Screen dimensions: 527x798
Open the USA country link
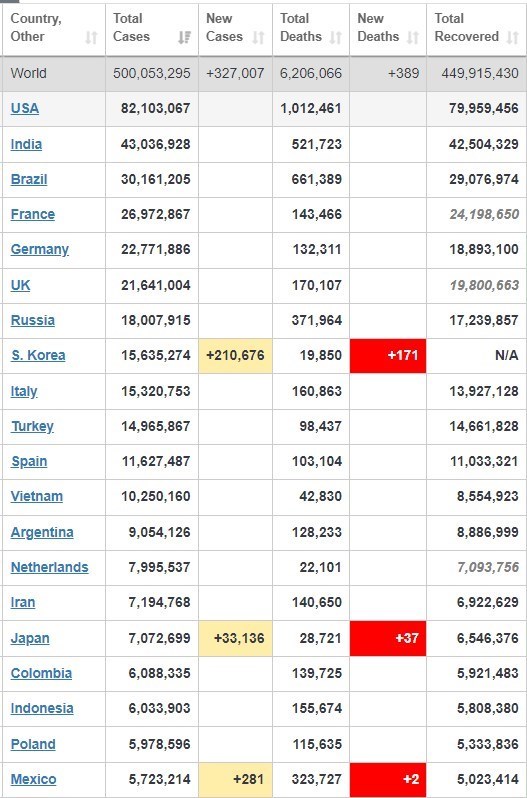point(24,108)
